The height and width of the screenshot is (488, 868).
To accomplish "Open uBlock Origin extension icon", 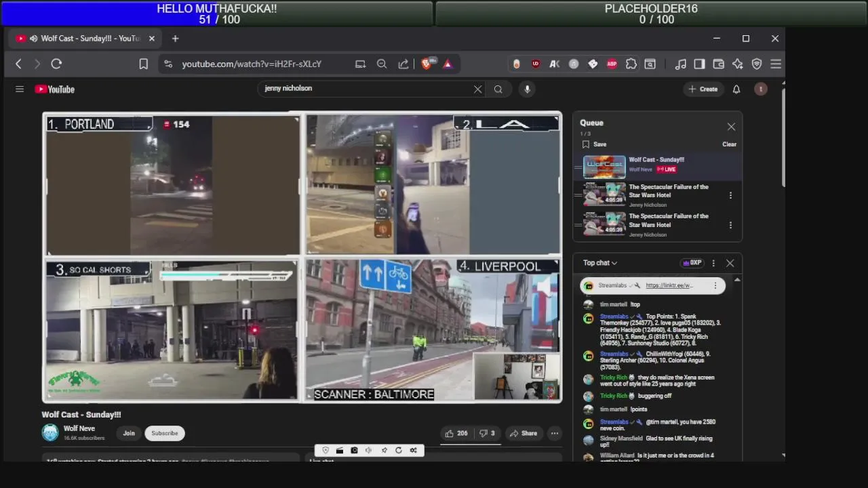I will pos(536,64).
